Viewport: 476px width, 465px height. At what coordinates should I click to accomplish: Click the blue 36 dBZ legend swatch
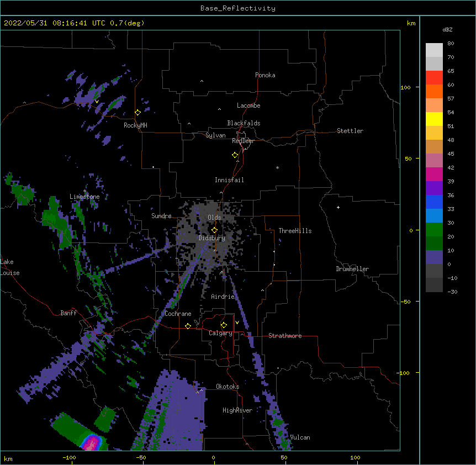(434, 202)
